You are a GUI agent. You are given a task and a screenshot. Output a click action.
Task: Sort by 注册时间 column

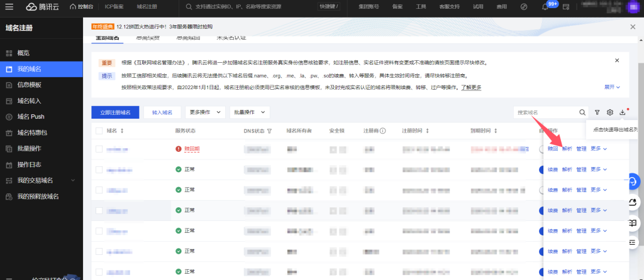[x=427, y=131]
